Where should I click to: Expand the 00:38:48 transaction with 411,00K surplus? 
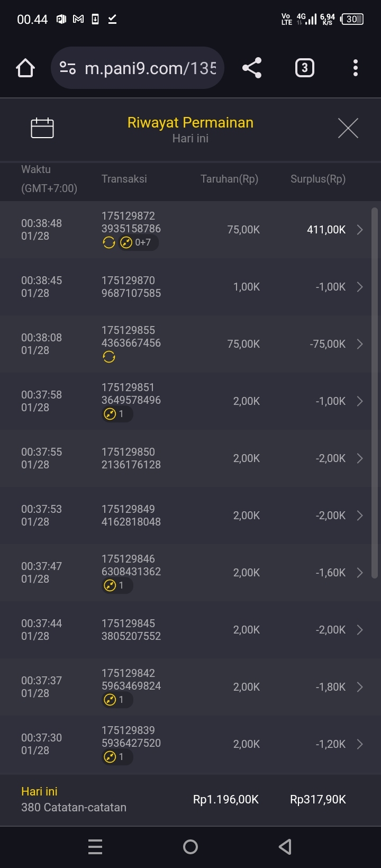(360, 230)
